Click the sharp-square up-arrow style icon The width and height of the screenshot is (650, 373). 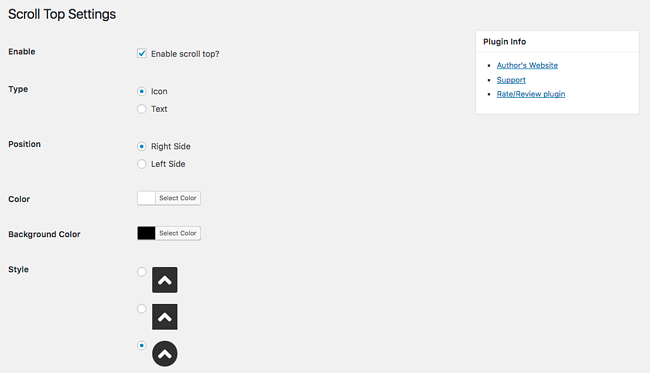pyautogui.click(x=165, y=317)
